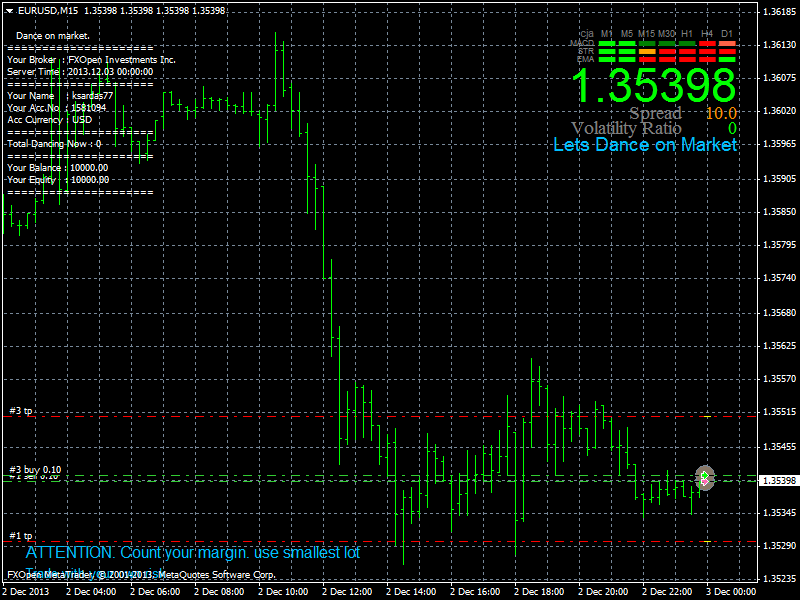This screenshot has width=800, height=600.
Task: Click the Total Dancing Now line
Action: point(54,144)
